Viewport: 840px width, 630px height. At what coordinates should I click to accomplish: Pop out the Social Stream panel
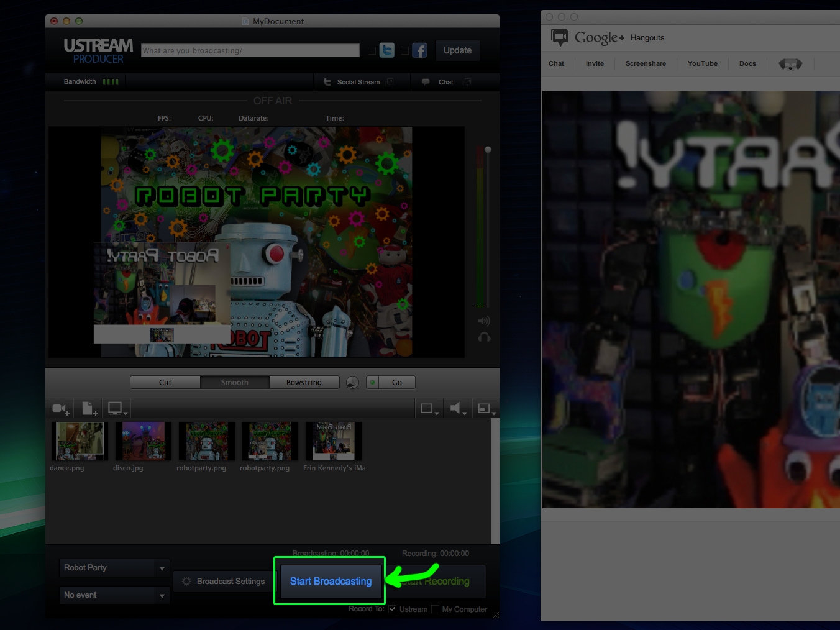click(x=390, y=82)
